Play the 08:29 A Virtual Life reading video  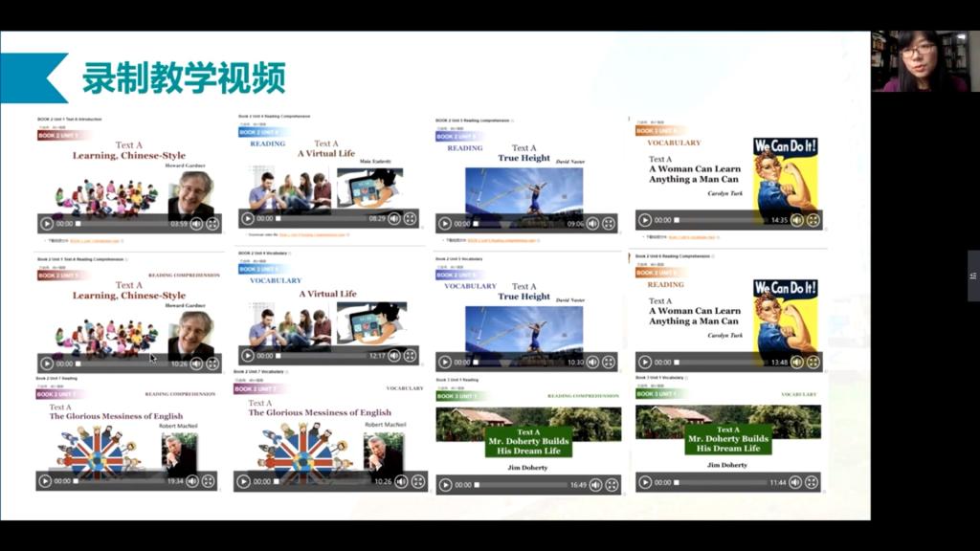coord(248,219)
